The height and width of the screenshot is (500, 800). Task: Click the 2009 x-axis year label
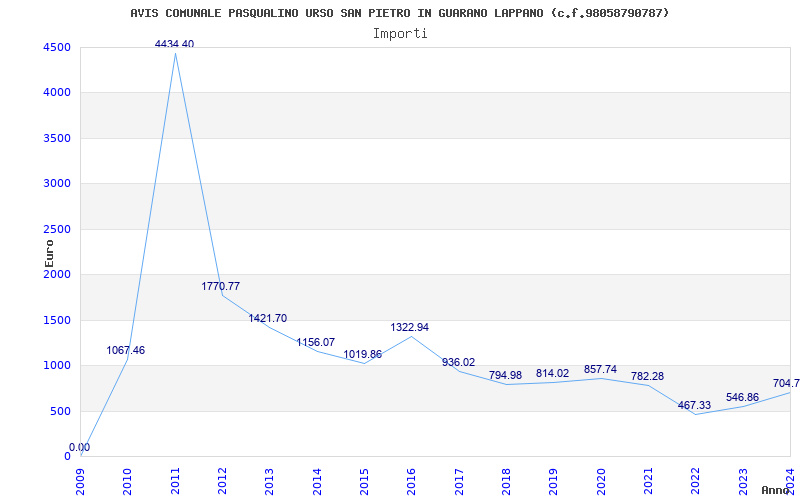[x=81, y=481]
